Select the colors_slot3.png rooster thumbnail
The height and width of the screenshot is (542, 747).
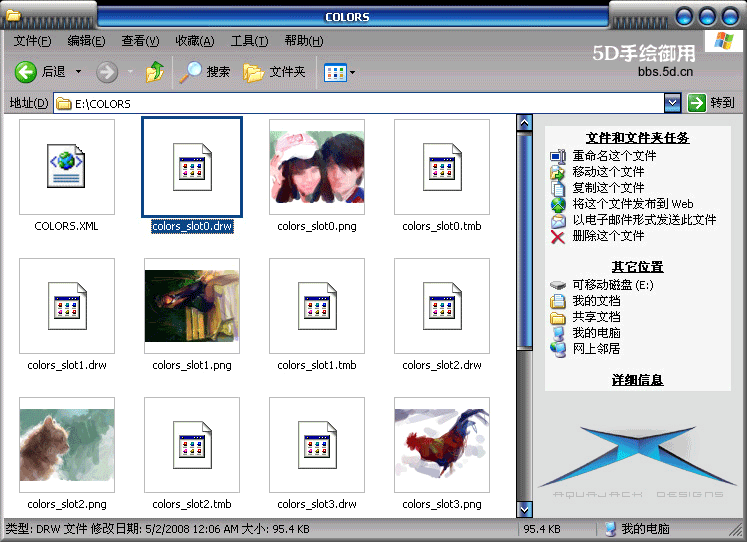coord(442,445)
